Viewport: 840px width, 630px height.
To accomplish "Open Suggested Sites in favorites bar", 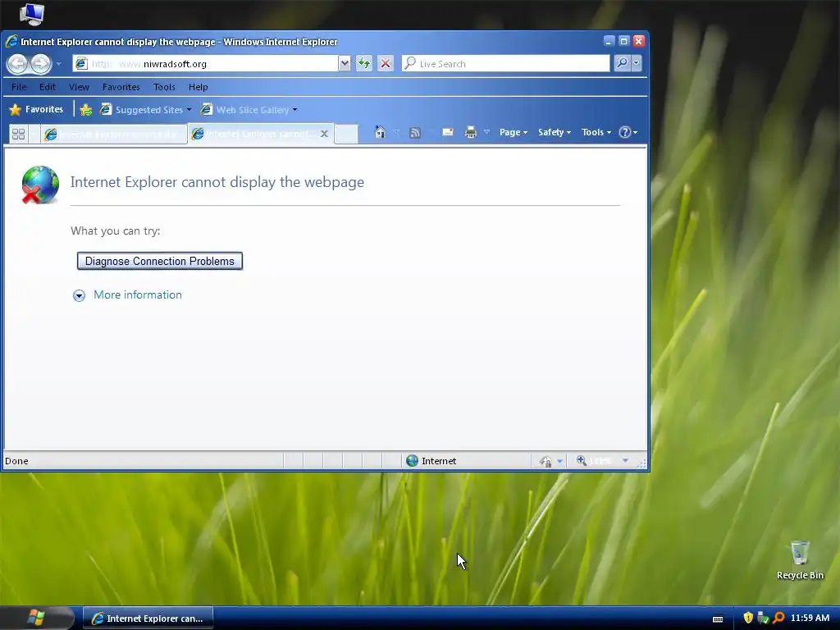I will coord(146,110).
